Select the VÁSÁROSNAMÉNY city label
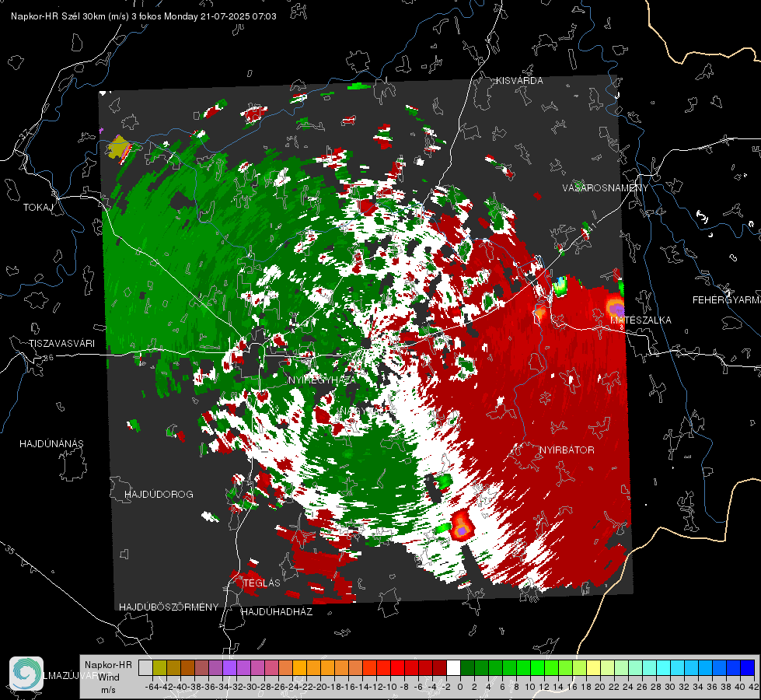Screen dimensions: 761x700 point(606,188)
